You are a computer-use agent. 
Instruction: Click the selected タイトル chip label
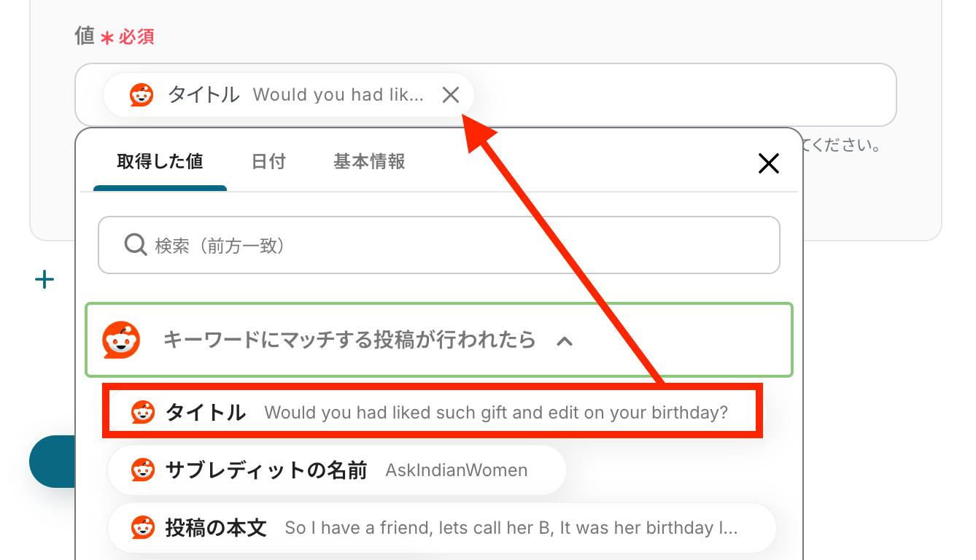pyautogui.click(x=204, y=95)
